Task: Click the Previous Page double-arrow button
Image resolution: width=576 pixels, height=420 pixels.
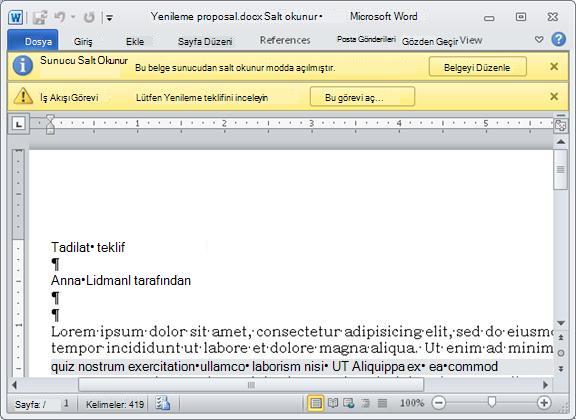Action: pos(561,337)
